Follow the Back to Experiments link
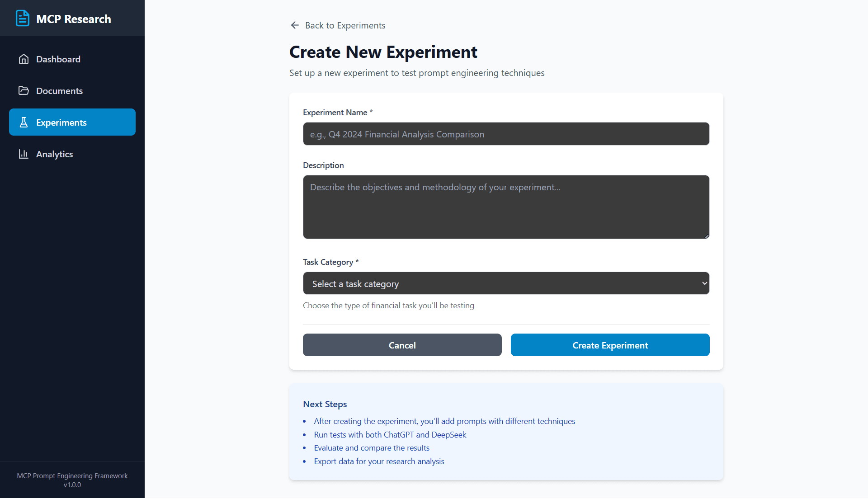The height and width of the screenshot is (499, 868). click(345, 25)
